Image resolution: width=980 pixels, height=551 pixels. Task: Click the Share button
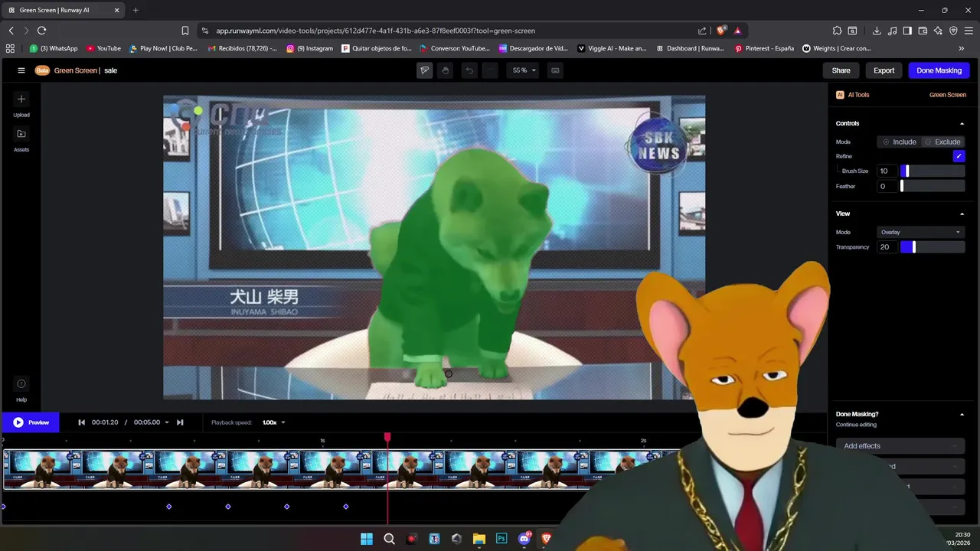coord(841,70)
